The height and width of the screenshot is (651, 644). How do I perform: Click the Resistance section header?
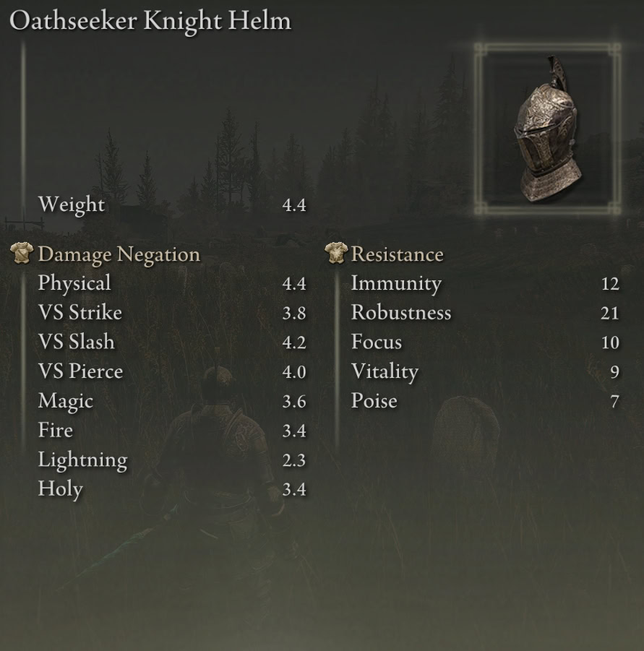tap(397, 254)
